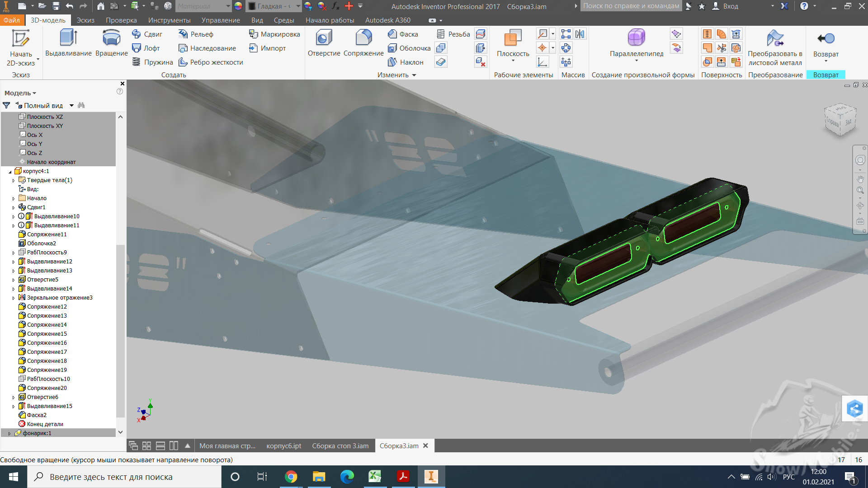Click Преобразовать в листовой металл
This screenshot has width=868, height=488.
coord(775,48)
